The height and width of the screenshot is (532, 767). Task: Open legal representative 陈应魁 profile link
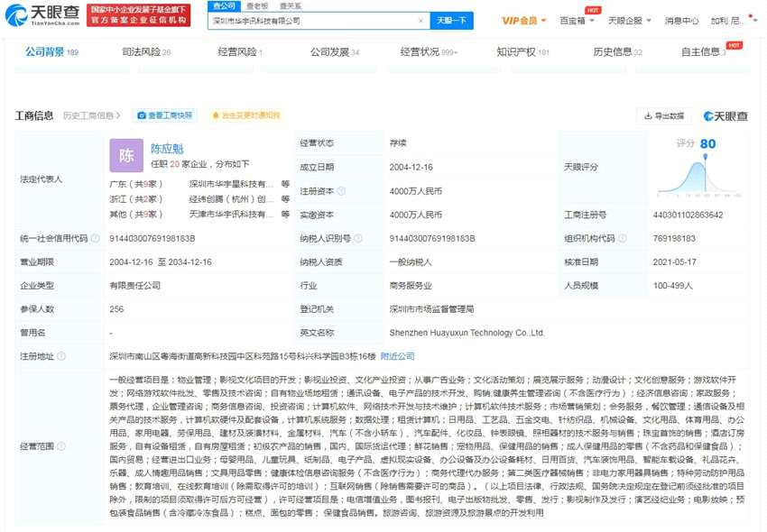click(x=167, y=149)
